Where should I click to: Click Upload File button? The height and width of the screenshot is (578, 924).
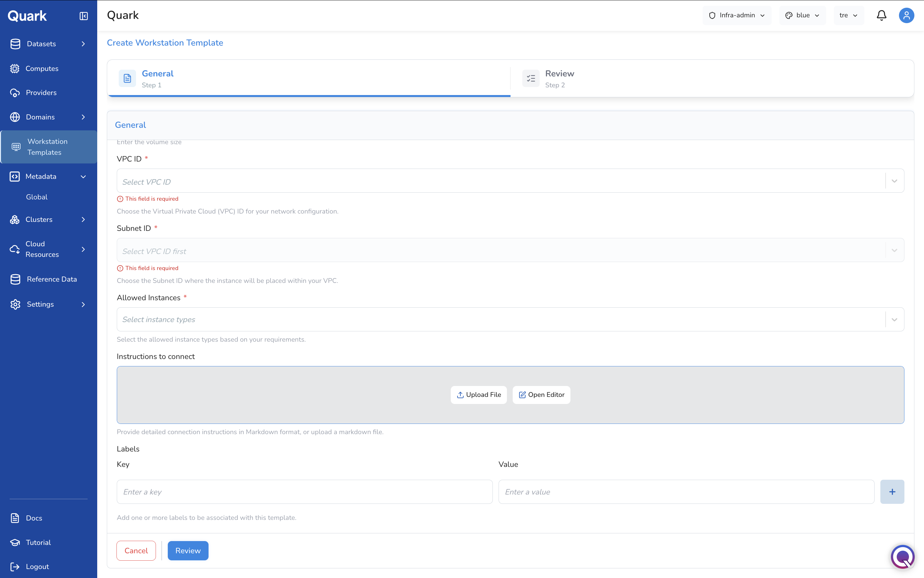point(478,395)
